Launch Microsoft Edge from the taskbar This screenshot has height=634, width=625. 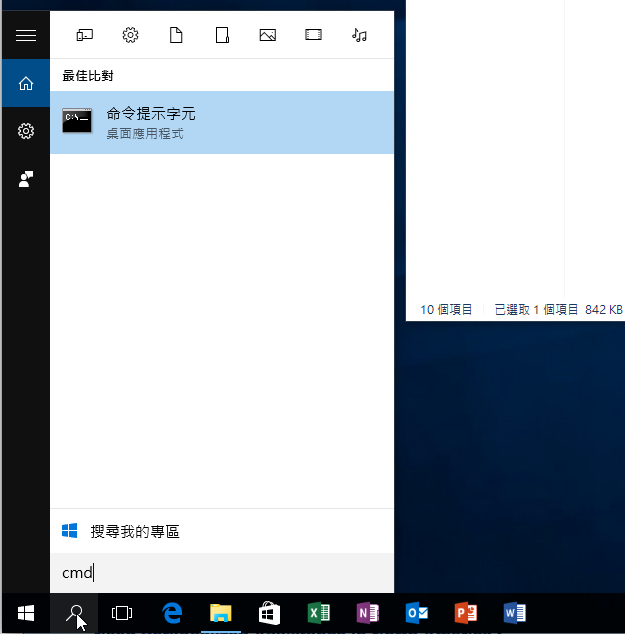(172, 613)
